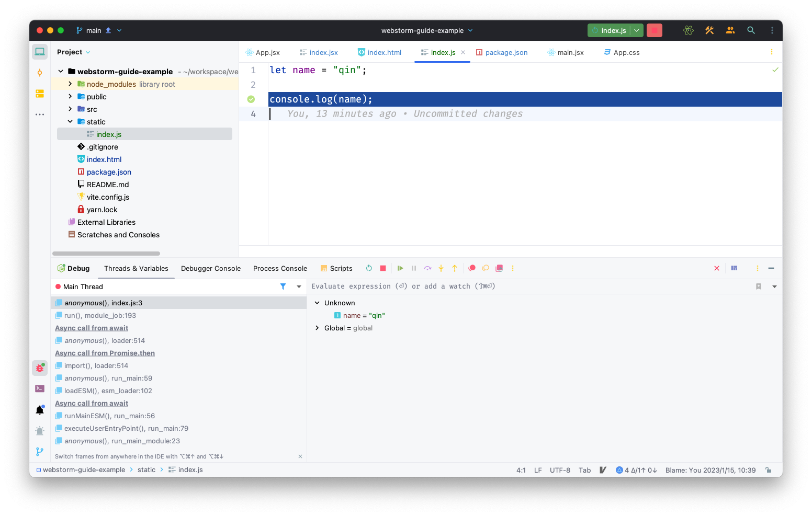This screenshot has height=516, width=812.
Task: Open the package.json editor tab
Action: click(x=502, y=52)
